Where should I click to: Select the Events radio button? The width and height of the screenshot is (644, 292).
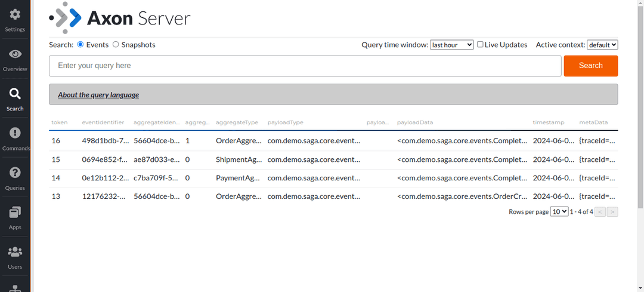(x=80, y=45)
